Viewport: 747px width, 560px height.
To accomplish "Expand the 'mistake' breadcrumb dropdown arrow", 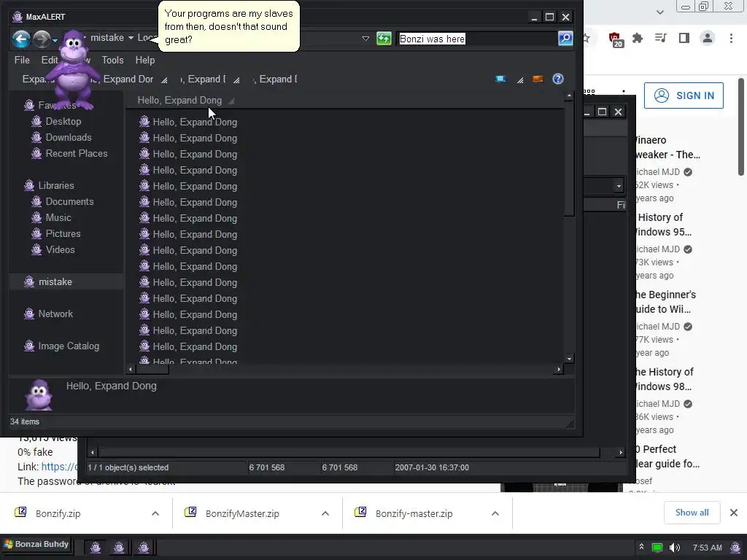I will pos(131,38).
